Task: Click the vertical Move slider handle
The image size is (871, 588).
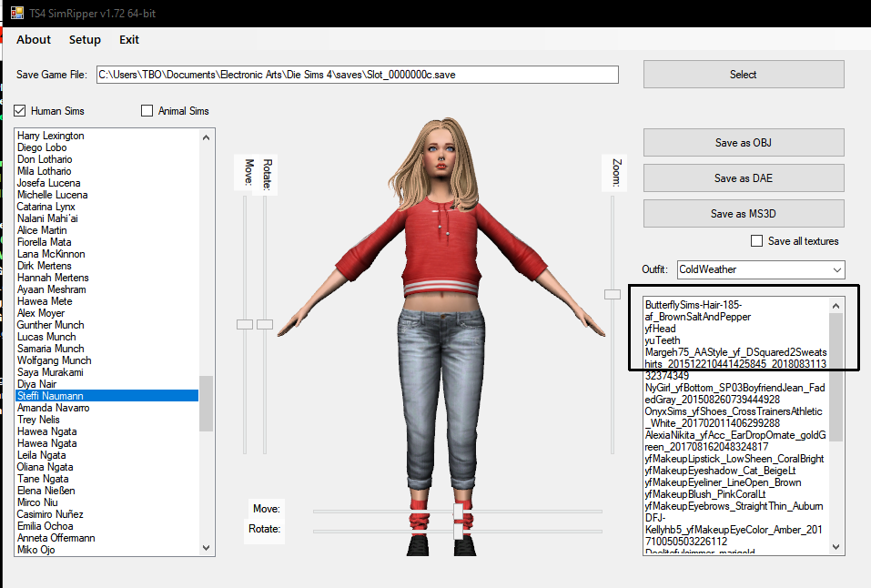Action: tap(244, 323)
